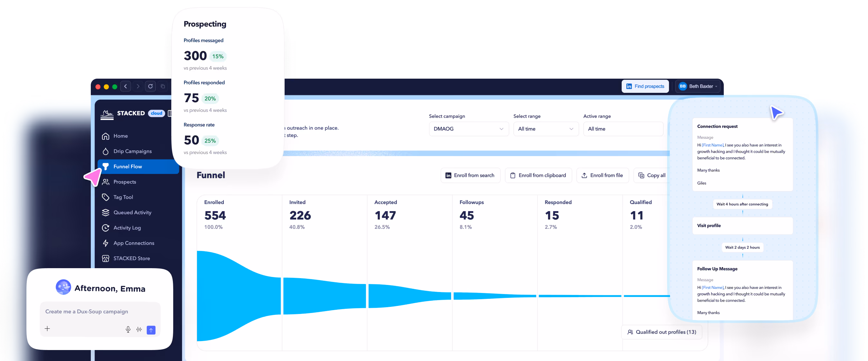Click the Connection request card

tap(743, 155)
